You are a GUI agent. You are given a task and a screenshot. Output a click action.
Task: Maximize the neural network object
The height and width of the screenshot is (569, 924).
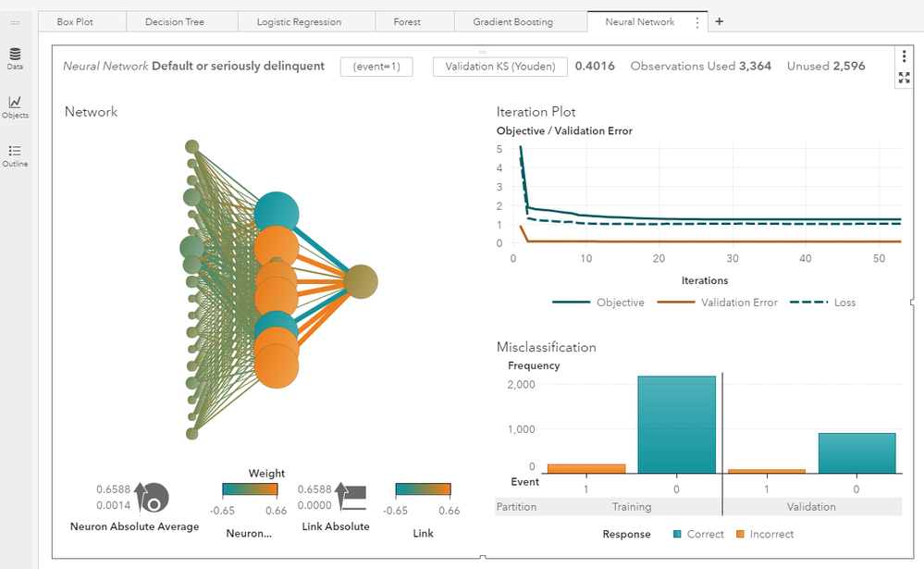tap(904, 79)
